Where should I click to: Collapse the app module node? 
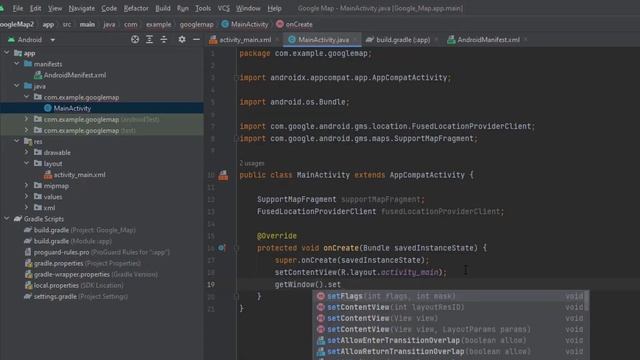pyautogui.click(x=7, y=53)
